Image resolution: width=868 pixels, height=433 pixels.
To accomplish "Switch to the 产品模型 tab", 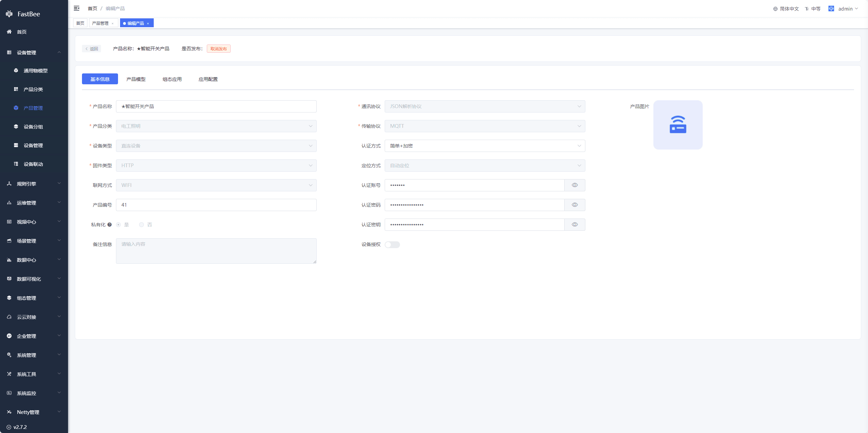I will pyautogui.click(x=136, y=79).
